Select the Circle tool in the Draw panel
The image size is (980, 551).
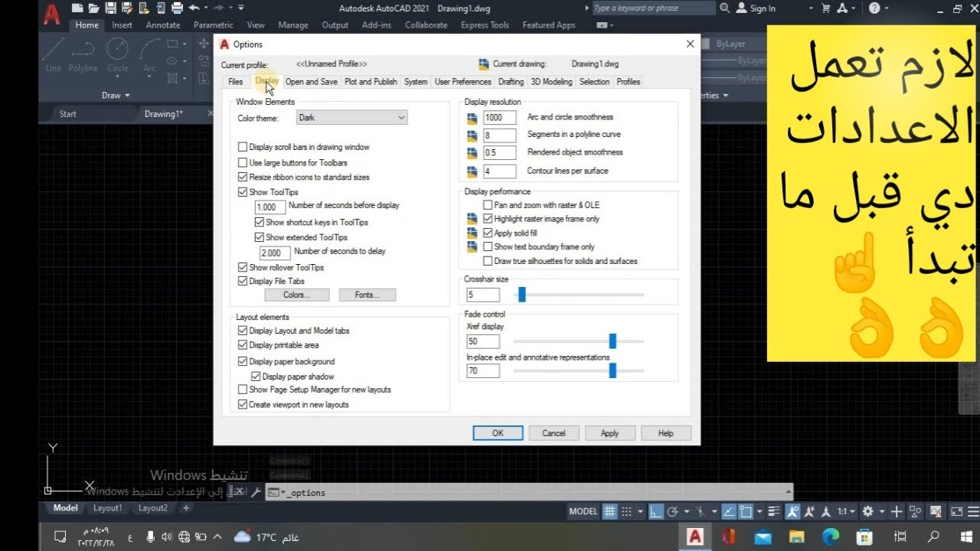tap(117, 55)
